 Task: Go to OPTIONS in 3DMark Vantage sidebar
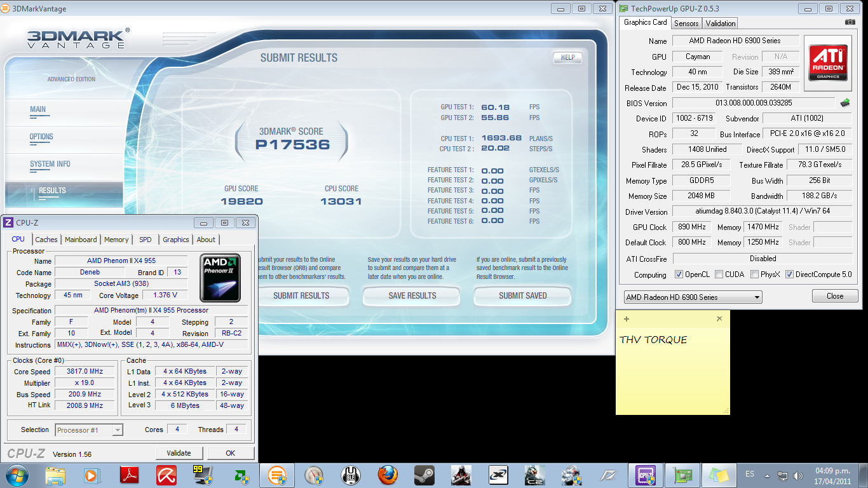coord(41,137)
